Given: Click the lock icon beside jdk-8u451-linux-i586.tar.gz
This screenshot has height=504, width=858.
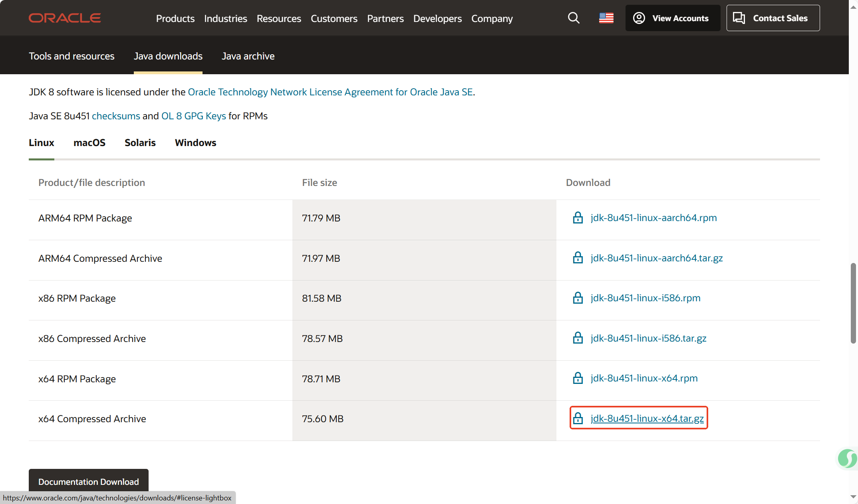Looking at the screenshot, I should 578,338.
